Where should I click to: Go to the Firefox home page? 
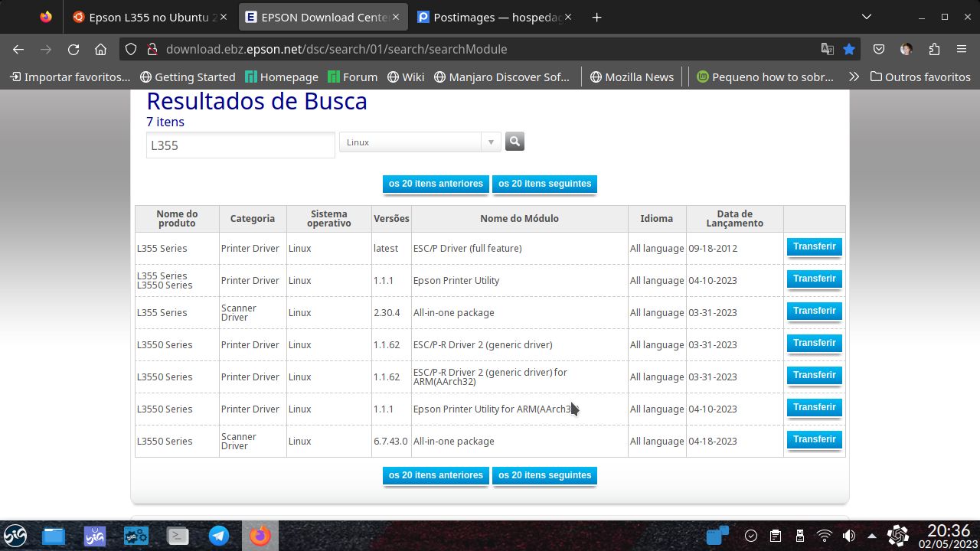click(100, 49)
